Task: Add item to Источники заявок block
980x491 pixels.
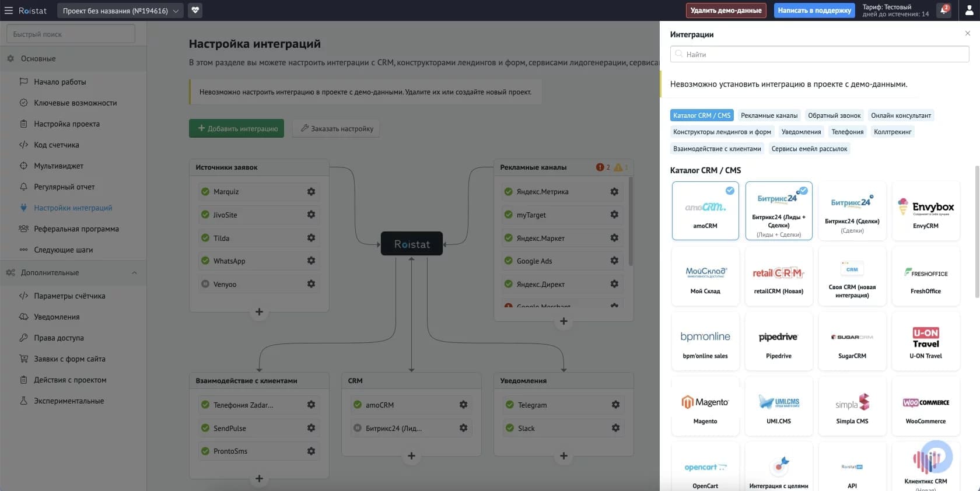Action: [259, 312]
